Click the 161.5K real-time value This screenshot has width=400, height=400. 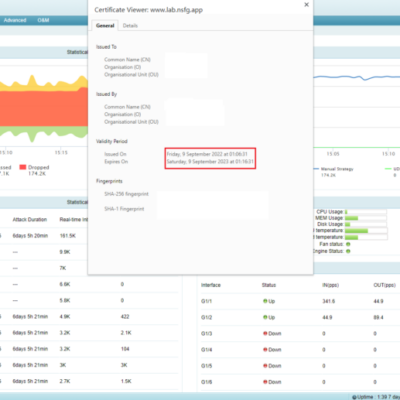click(x=68, y=236)
